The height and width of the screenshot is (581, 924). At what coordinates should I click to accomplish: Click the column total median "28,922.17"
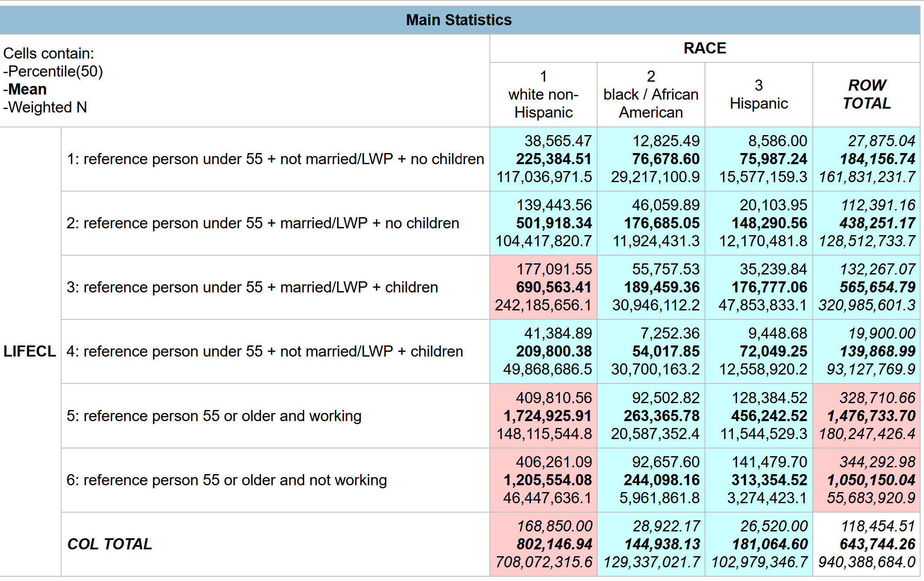tap(666, 526)
